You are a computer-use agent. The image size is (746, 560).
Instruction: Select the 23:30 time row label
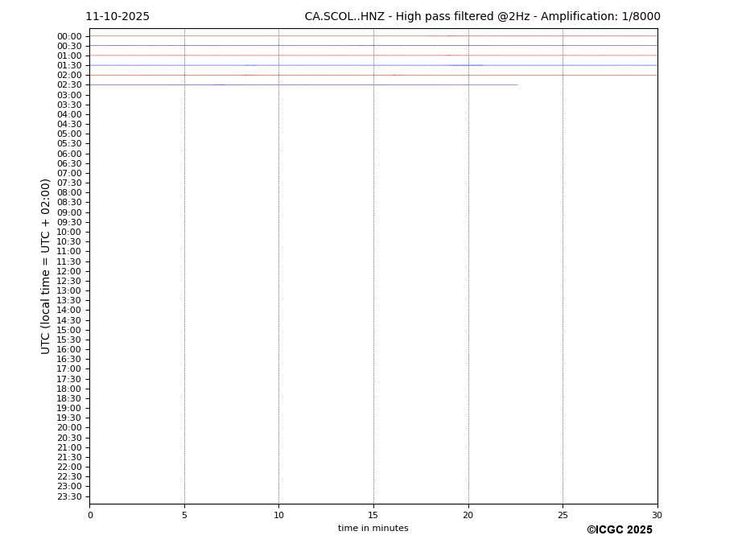pyautogui.click(x=69, y=496)
